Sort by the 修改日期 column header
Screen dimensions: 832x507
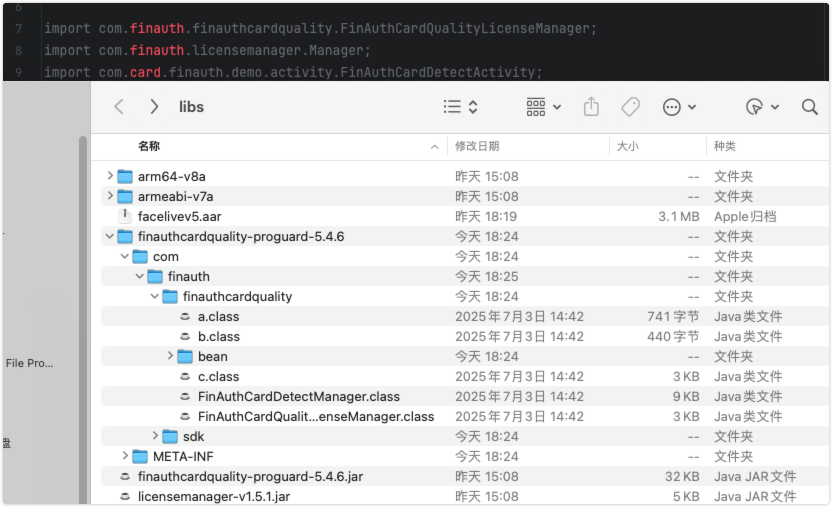(x=477, y=146)
